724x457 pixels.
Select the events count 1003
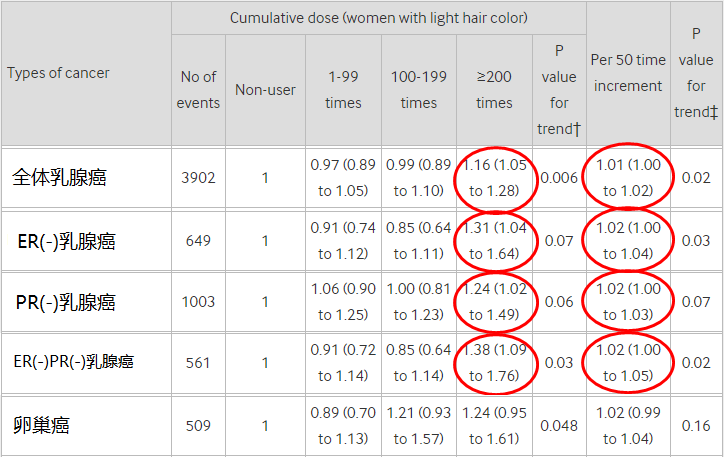point(198,302)
